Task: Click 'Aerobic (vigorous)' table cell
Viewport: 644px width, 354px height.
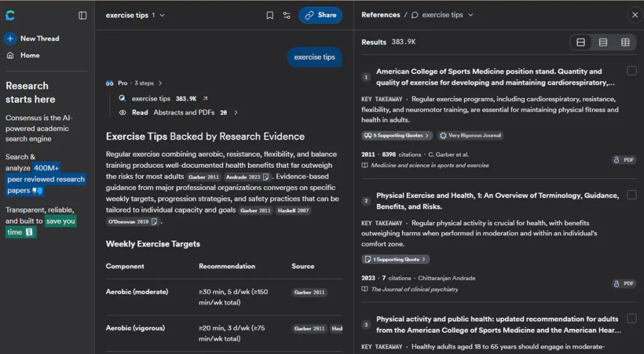Action: 135,328
